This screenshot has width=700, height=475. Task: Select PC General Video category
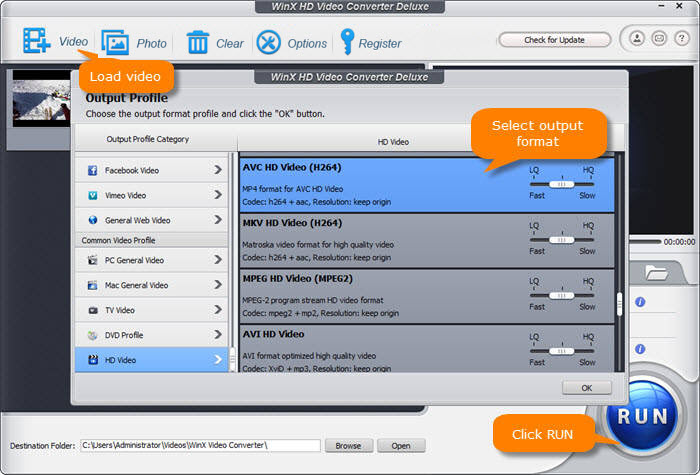click(x=151, y=260)
